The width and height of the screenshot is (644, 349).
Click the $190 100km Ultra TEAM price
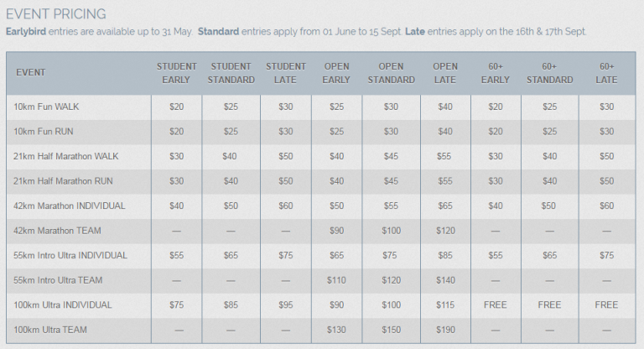click(x=445, y=330)
